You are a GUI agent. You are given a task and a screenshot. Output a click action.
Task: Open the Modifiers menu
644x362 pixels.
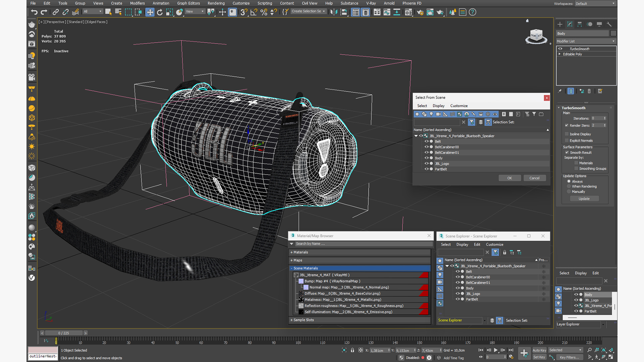(138, 3)
